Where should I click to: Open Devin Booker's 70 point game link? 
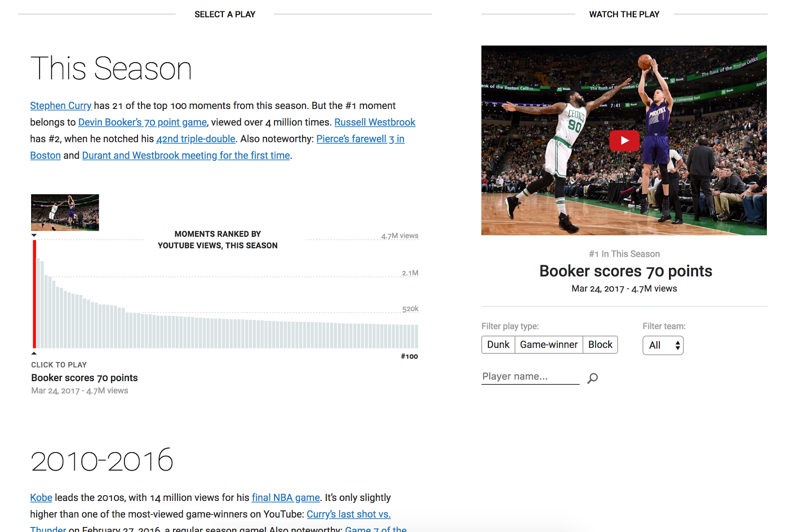pos(143,122)
